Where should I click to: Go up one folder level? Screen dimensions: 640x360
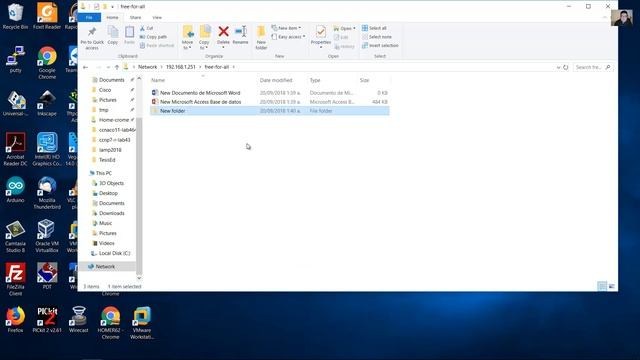(117, 67)
